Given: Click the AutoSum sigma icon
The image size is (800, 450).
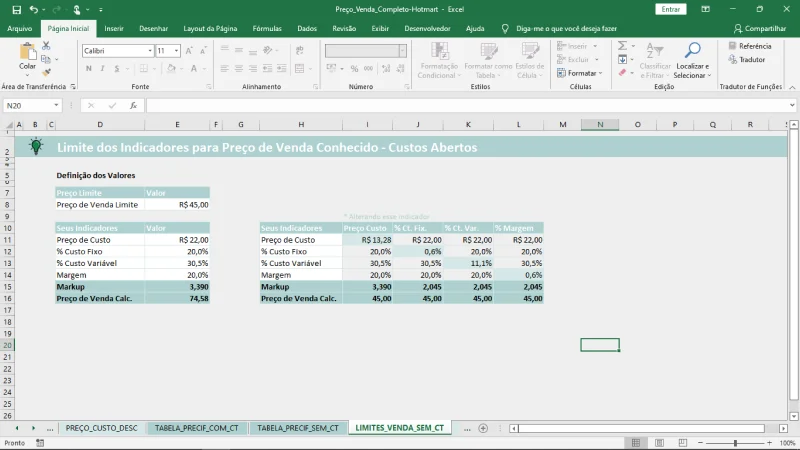Looking at the screenshot, I should (622, 46).
